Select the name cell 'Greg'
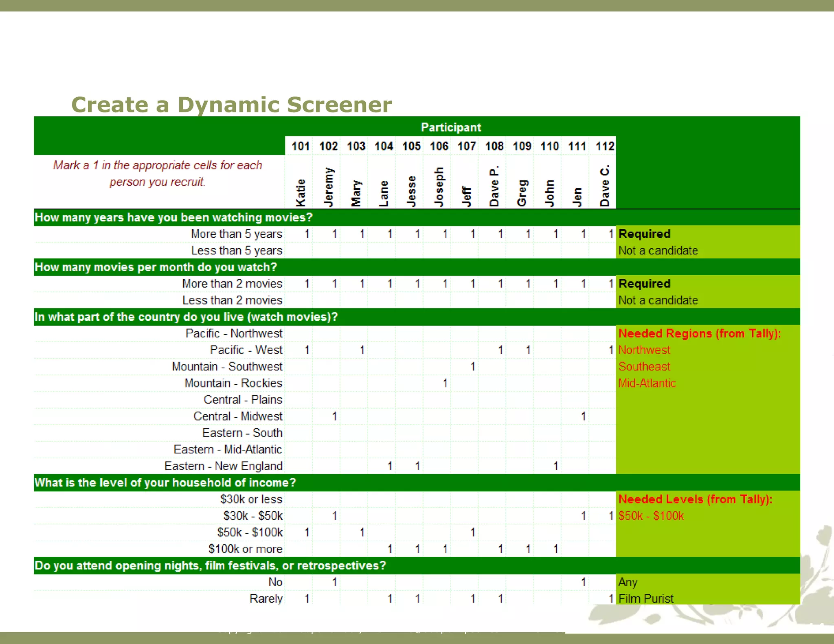The image size is (834, 644). click(x=522, y=193)
